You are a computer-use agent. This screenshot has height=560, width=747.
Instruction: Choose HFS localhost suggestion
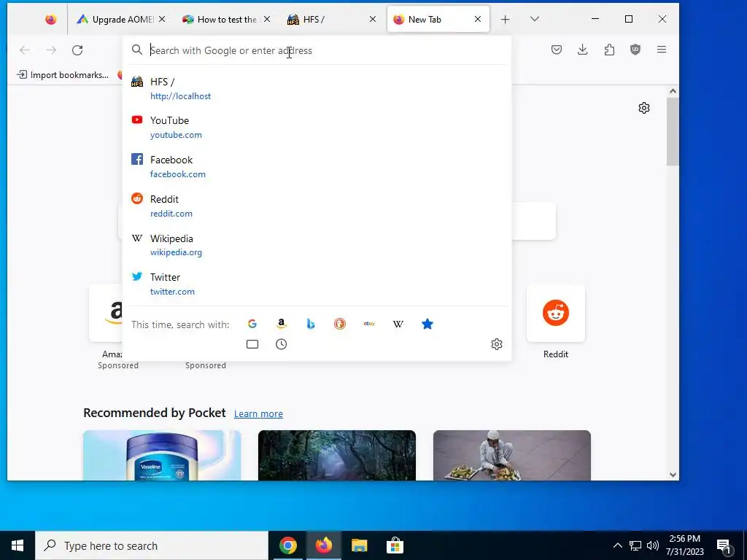317,88
